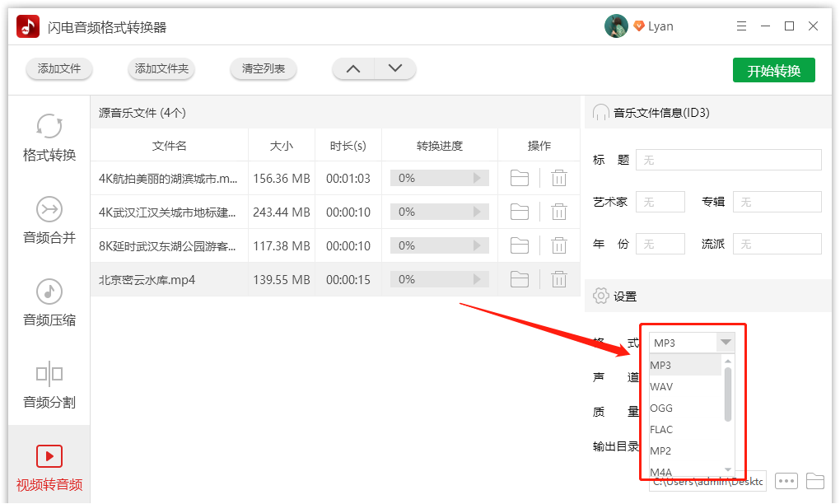Click the 大小 column header
Image resolution: width=840 pixels, height=504 pixels.
point(282,146)
